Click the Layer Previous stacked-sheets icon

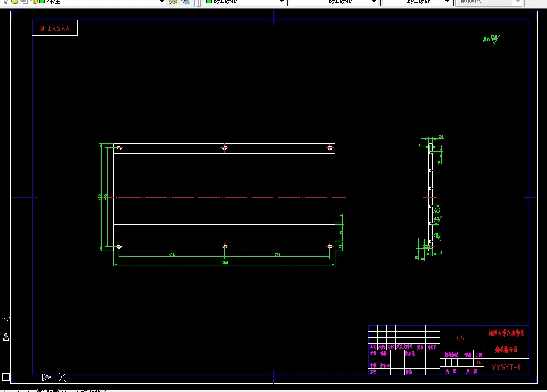(186, 2)
